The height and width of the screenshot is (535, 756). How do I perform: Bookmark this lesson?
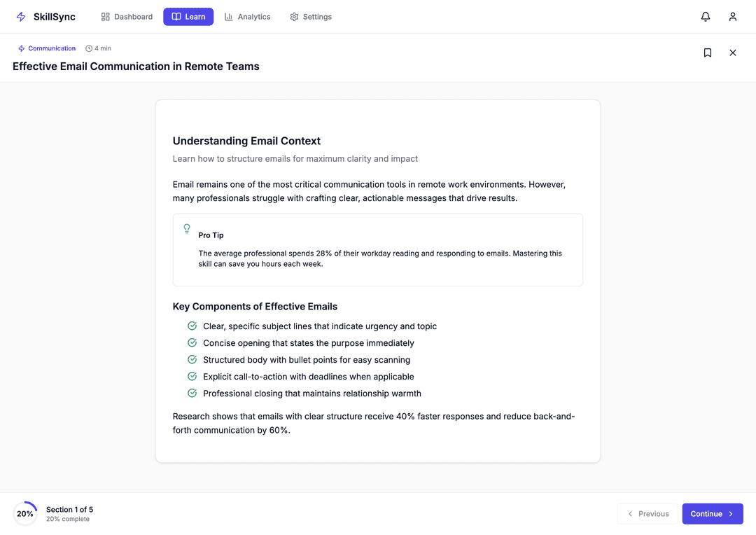click(x=708, y=53)
